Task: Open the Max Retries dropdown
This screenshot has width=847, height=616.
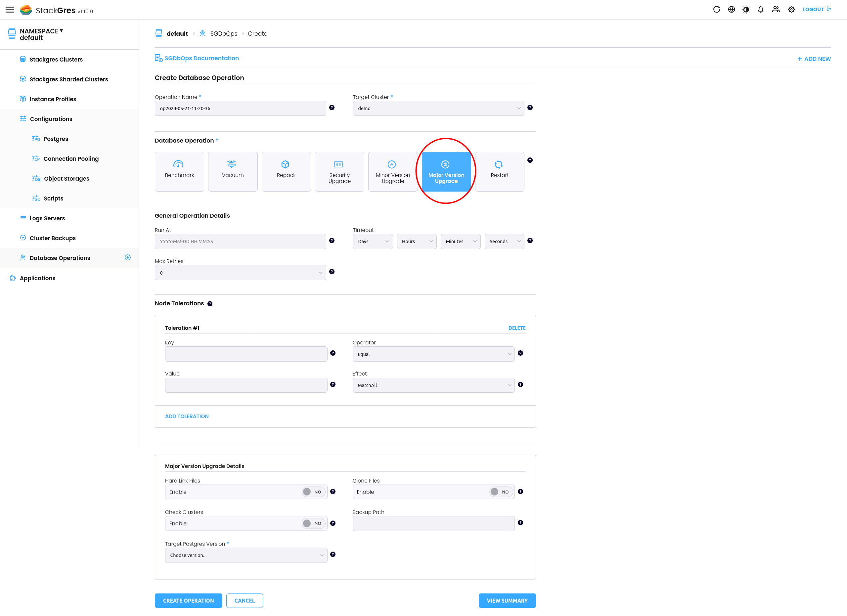Action: click(240, 273)
